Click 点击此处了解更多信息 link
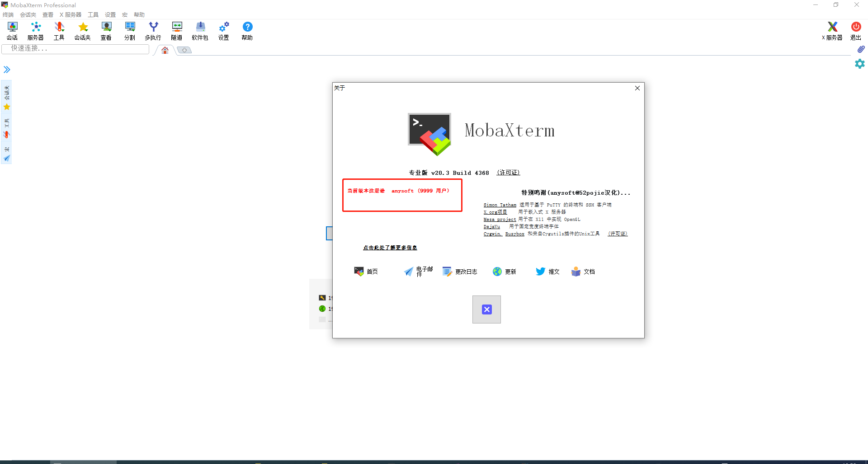This screenshot has width=868, height=464. point(390,248)
